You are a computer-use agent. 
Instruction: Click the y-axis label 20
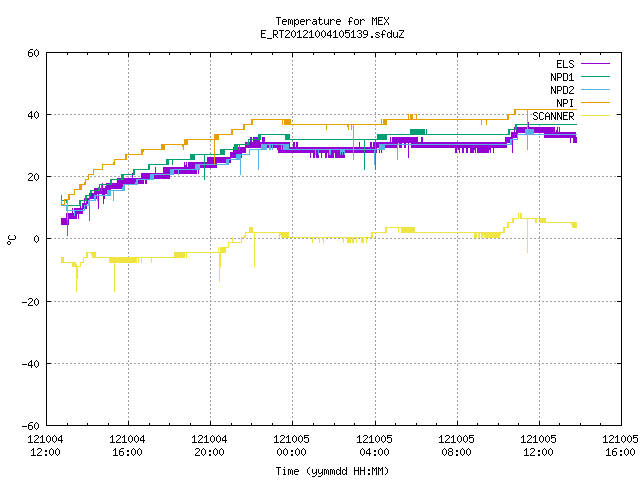[x=33, y=177]
